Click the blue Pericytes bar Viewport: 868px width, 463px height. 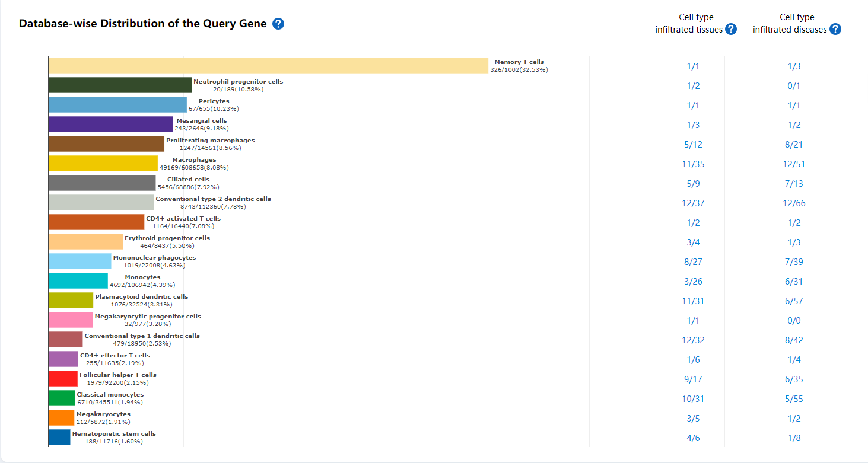[x=117, y=105]
